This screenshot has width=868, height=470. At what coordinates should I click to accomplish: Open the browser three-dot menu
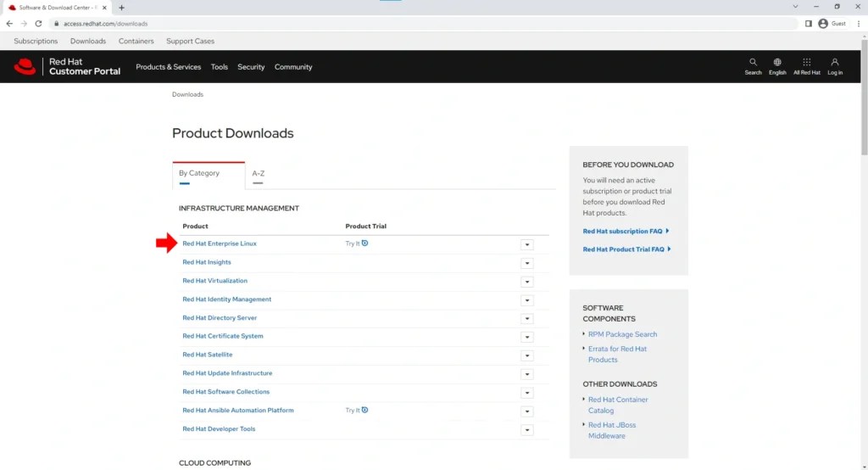859,24
